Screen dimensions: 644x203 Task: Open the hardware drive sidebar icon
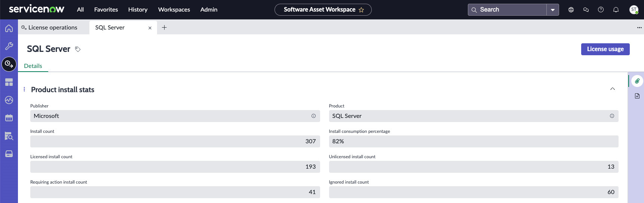coord(9,154)
